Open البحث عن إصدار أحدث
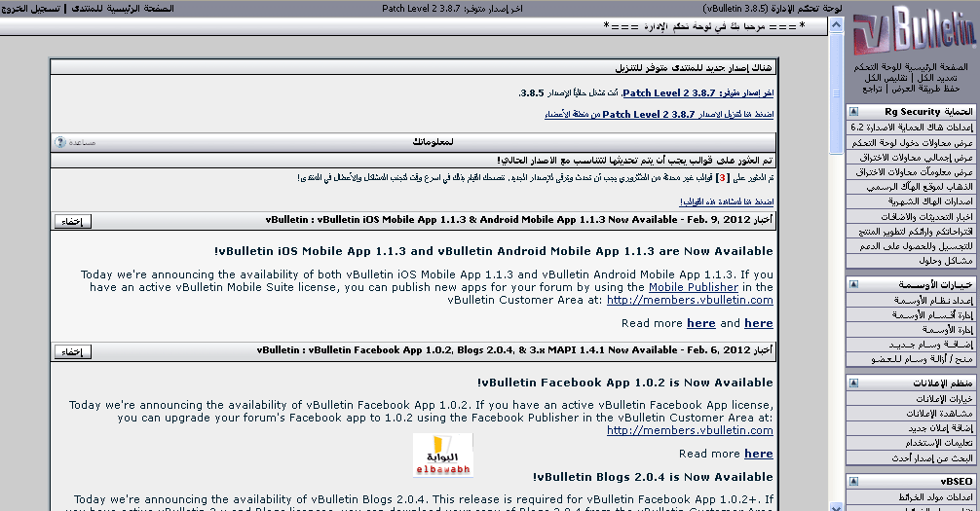Image resolution: width=980 pixels, height=511 pixels. [x=911, y=457]
